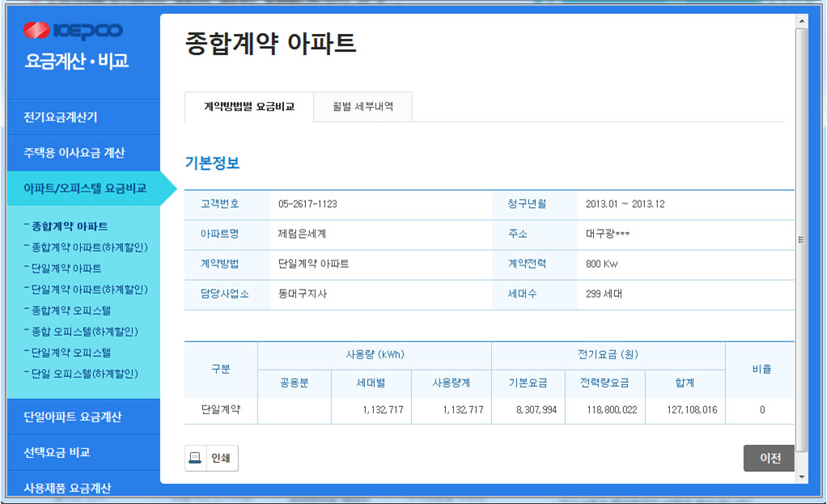This screenshot has height=504, width=827.
Task: Open 선택요금 비교 menu
Action: coord(83,452)
